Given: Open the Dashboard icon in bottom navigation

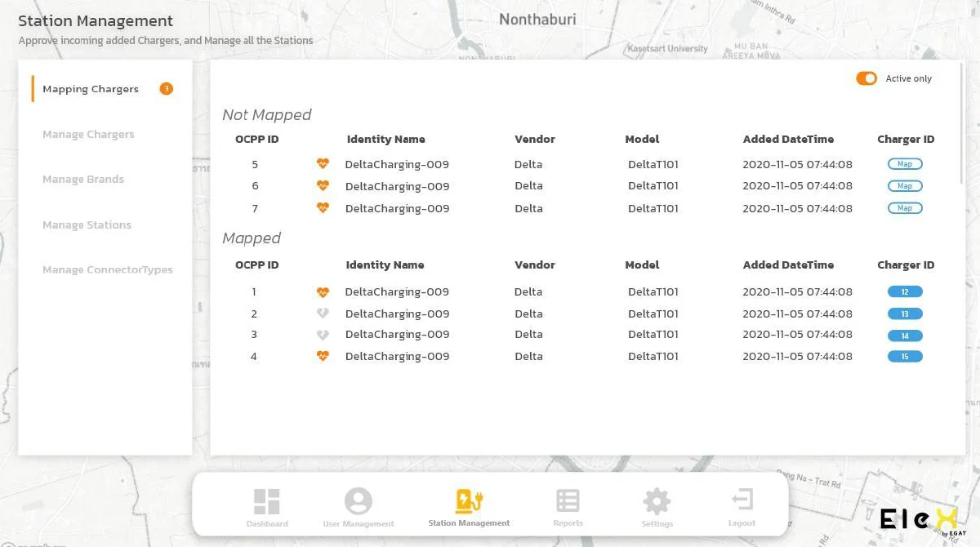Looking at the screenshot, I should click(267, 502).
